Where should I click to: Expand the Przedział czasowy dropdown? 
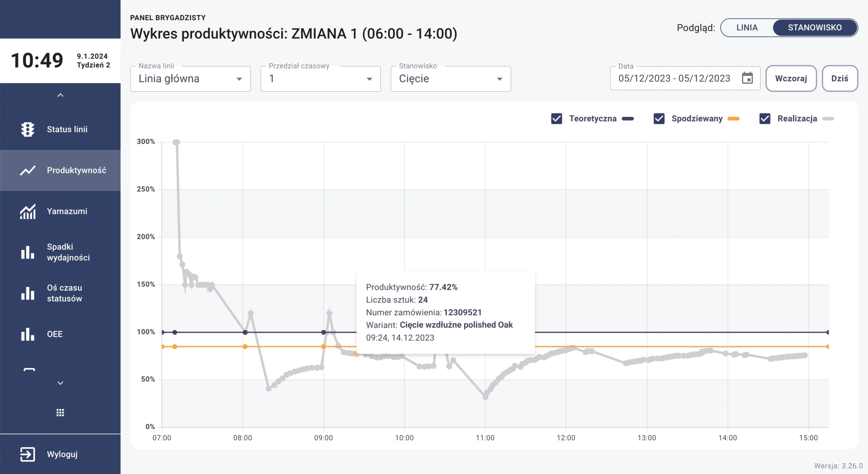(x=320, y=79)
